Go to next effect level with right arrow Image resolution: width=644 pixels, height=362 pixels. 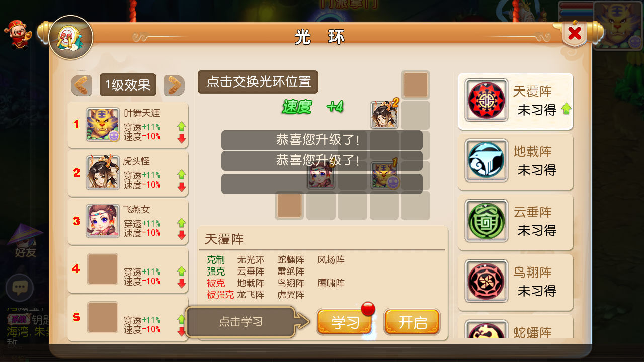(x=174, y=85)
